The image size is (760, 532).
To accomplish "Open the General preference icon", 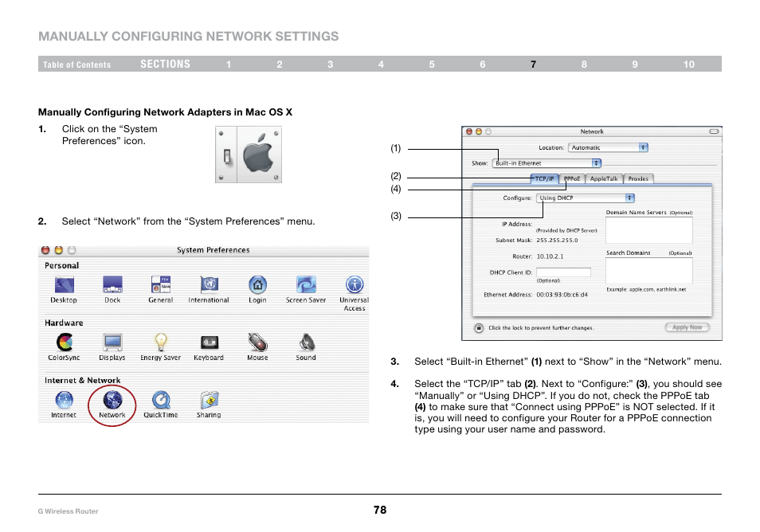I will click(x=161, y=285).
